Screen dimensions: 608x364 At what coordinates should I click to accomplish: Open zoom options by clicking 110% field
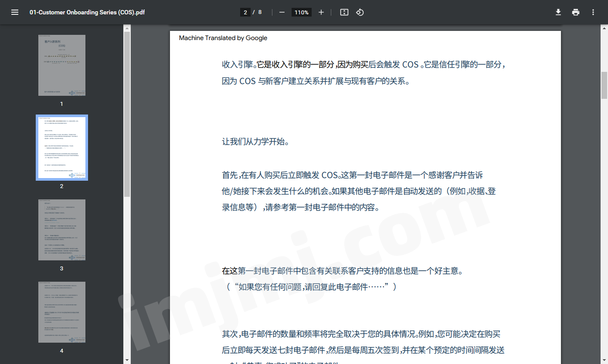(301, 12)
